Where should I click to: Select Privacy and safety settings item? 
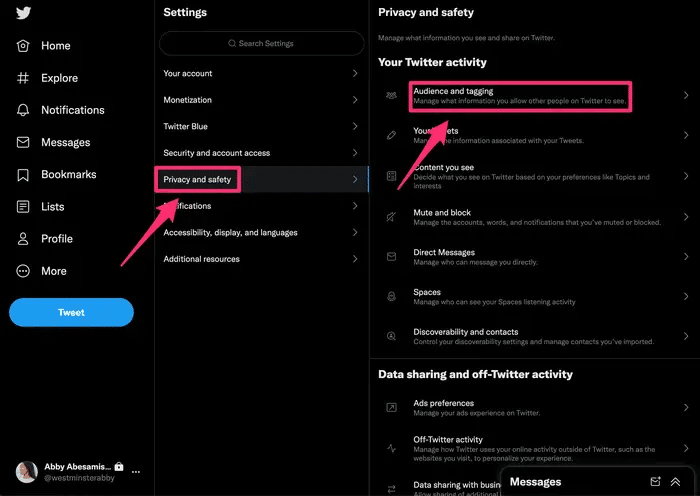(x=262, y=179)
